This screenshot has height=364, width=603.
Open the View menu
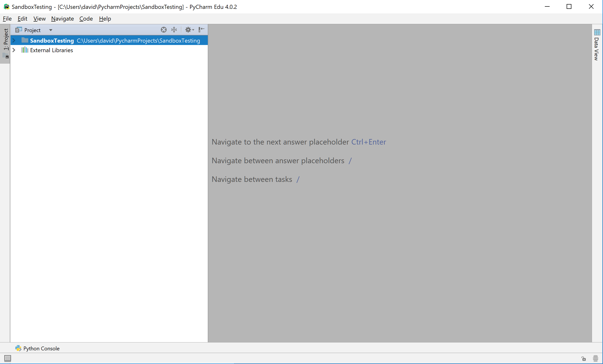pos(39,19)
